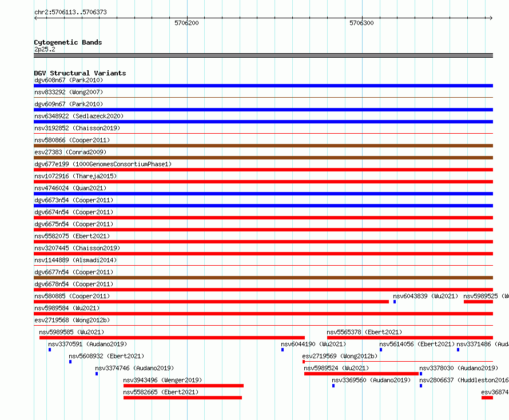This screenshot has width=509, height=420.
Task: Open nsv3374746 (Audano2019) label
Action: (134, 368)
